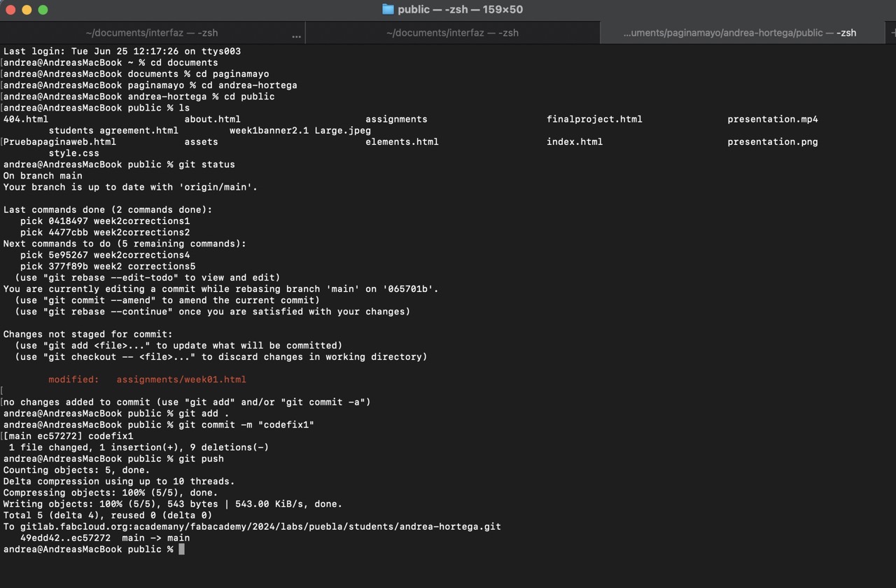Switch to the middle ~/documents/interfaz tab
The height and width of the screenshot is (588, 896).
click(x=452, y=33)
